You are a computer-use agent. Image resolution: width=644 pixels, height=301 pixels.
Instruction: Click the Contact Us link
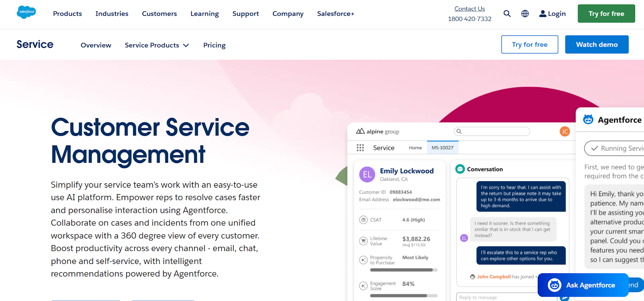pyautogui.click(x=470, y=9)
